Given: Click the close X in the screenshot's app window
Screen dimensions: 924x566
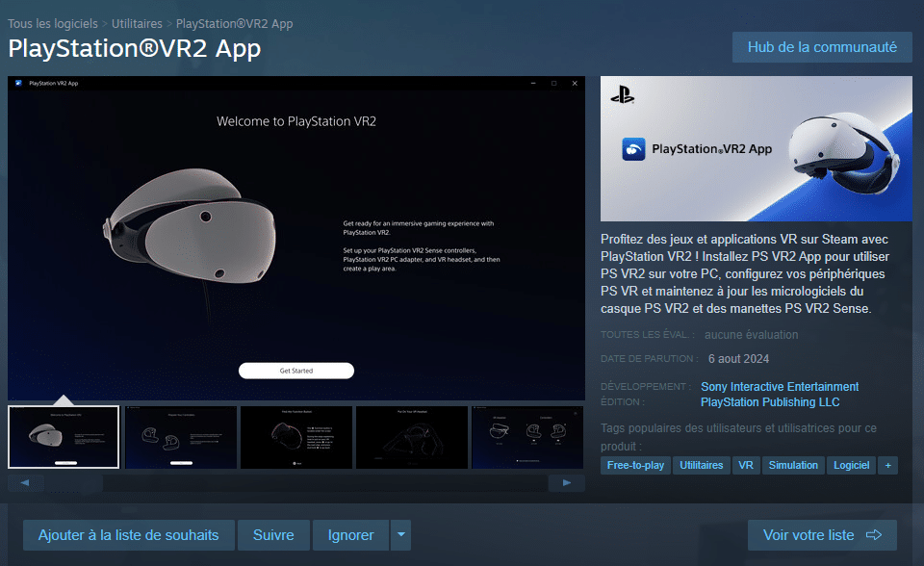Looking at the screenshot, I should [x=575, y=83].
